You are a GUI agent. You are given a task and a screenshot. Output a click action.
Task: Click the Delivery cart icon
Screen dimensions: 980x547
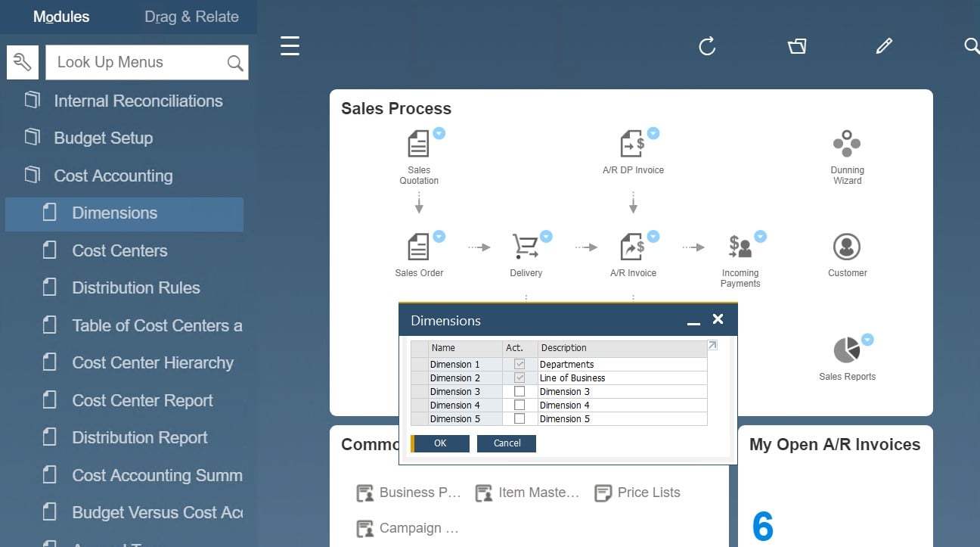526,247
